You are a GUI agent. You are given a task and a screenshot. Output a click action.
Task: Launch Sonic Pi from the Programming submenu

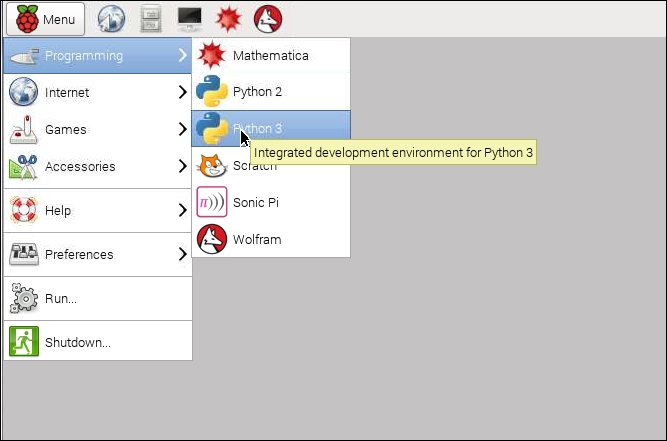pos(271,202)
